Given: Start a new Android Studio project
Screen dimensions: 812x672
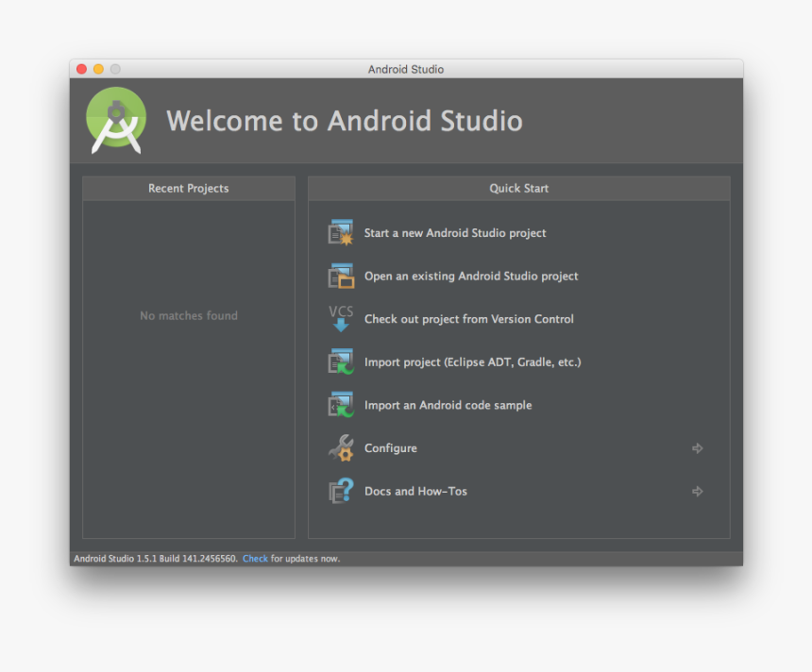Looking at the screenshot, I should tap(454, 232).
